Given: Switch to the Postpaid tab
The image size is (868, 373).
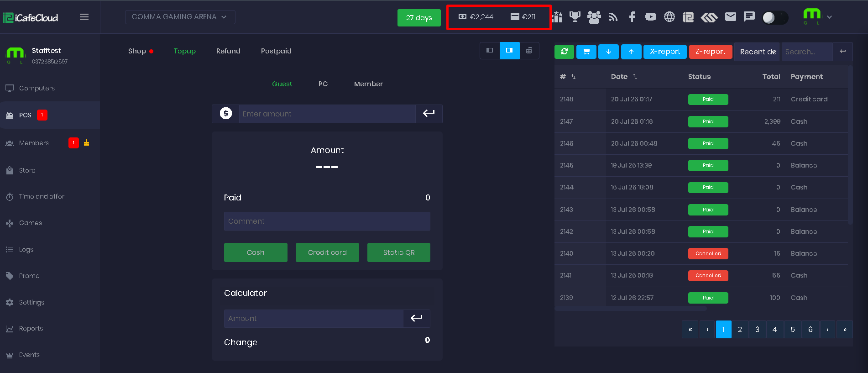Looking at the screenshot, I should pos(276,51).
